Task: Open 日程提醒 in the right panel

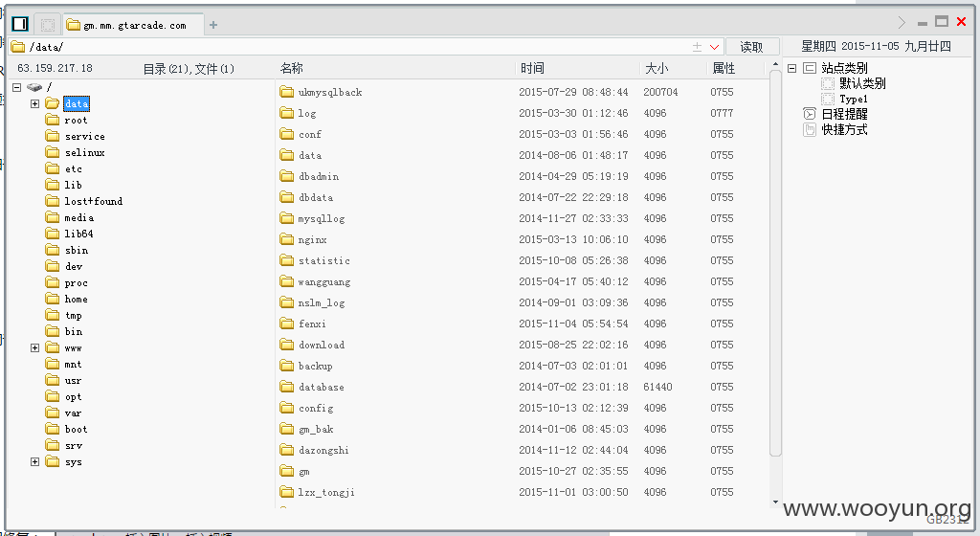Action: pyautogui.click(x=844, y=114)
